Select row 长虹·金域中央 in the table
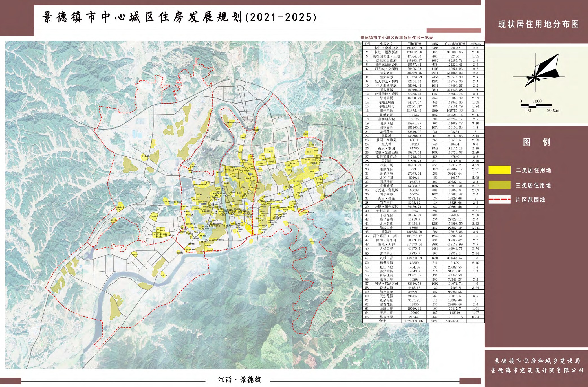The image size is (588, 387). point(386,48)
